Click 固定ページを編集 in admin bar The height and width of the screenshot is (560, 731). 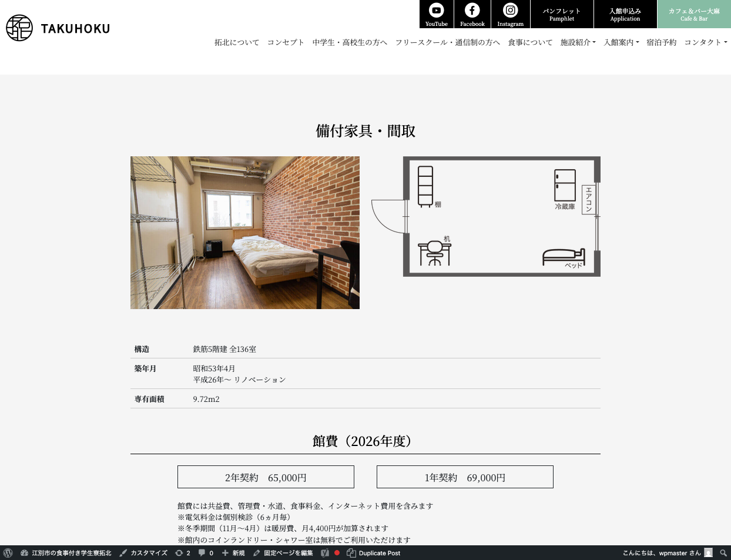coord(283,553)
